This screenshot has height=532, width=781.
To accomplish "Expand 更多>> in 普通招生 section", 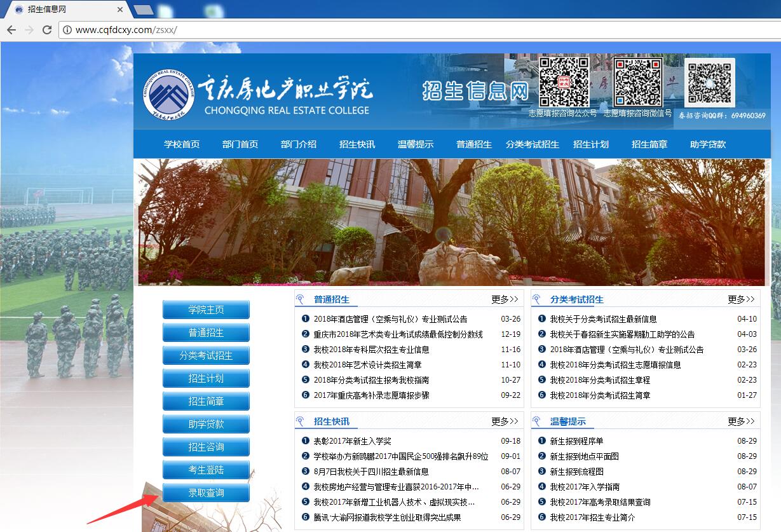I will [x=505, y=299].
